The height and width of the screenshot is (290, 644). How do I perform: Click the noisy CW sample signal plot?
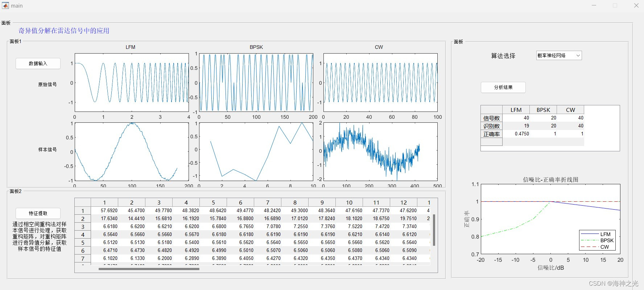pos(380,152)
